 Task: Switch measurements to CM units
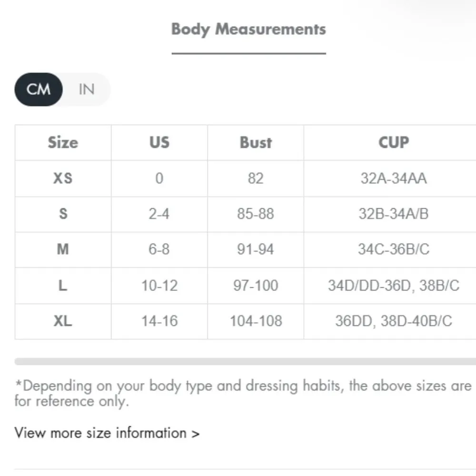39,89
